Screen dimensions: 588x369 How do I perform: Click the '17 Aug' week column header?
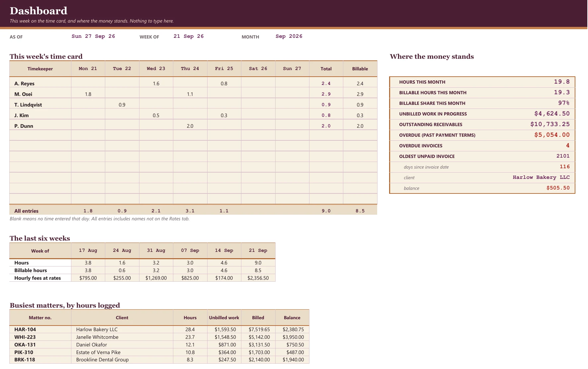tap(88, 251)
